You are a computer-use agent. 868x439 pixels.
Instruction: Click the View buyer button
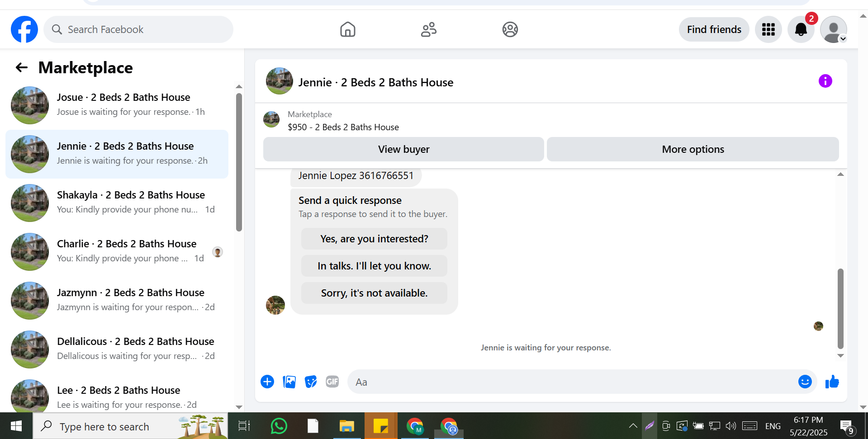[x=403, y=149]
